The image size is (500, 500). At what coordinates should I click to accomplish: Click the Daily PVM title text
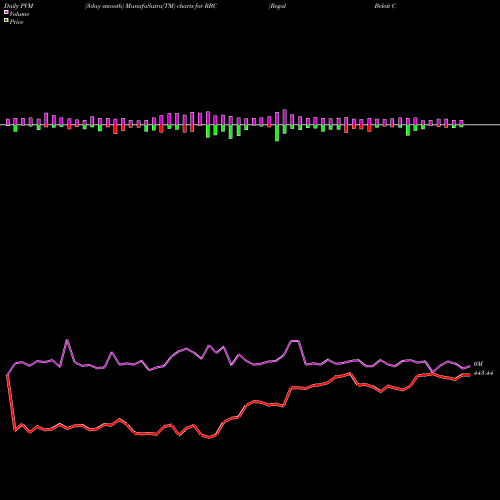pos(19,6)
